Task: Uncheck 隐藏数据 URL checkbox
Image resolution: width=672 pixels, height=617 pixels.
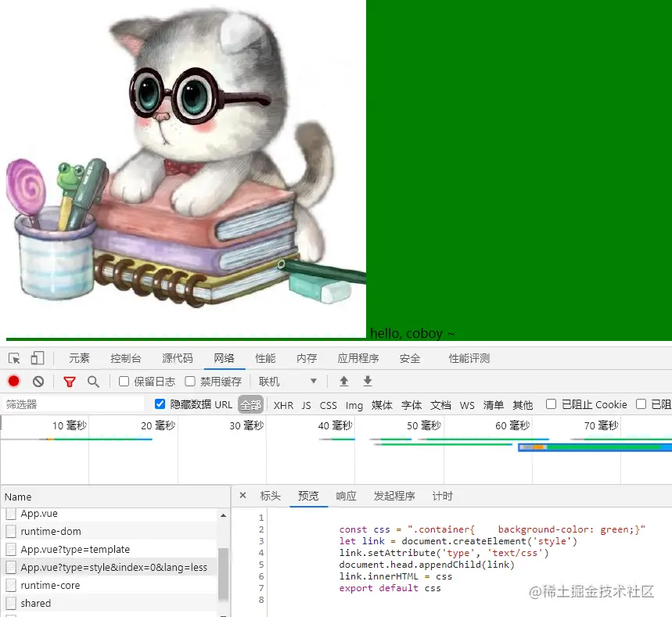Action: (x=160, y=404)
